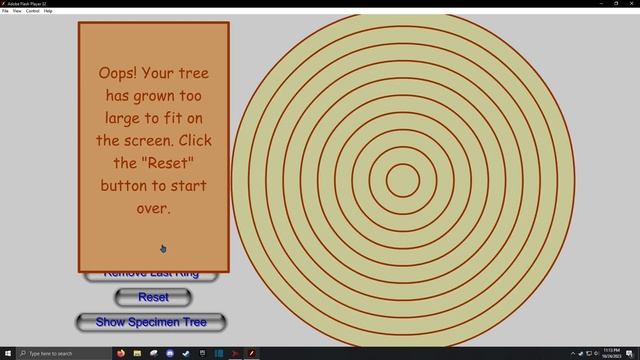Viewport: 640px width, 360px height.
Task: Open the taskbar clock and date
Action: coord(611,353)
